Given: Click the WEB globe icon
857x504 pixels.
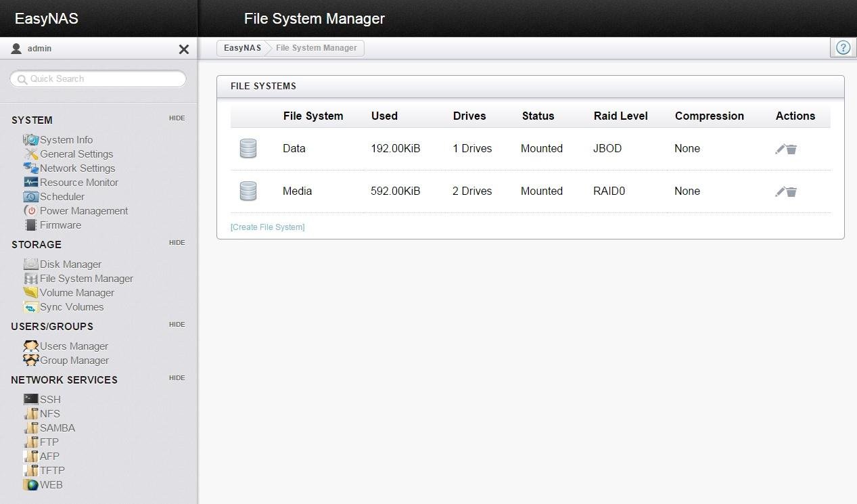Looking at the screenshot, I should (31, 484).
